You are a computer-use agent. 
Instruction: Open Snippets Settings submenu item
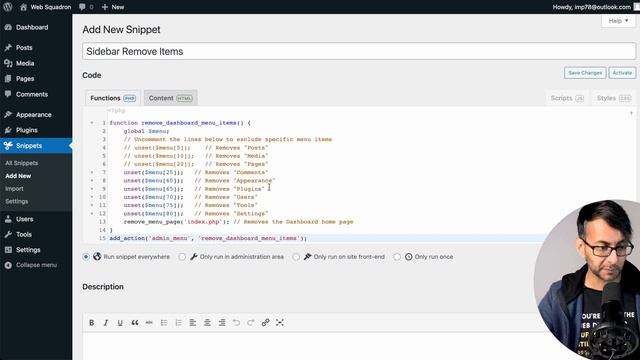(17, 201)
